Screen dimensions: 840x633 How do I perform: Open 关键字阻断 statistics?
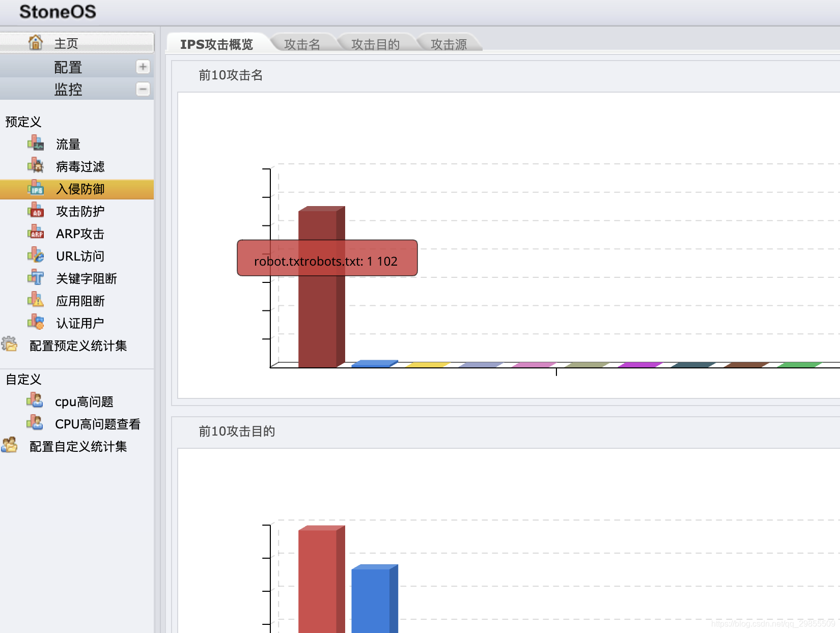tap(87, 278)
